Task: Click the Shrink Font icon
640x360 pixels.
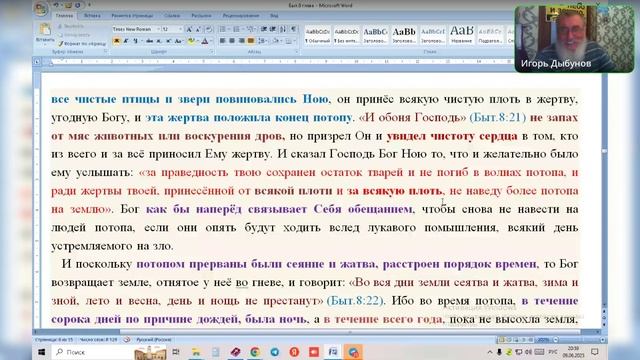Action: point(198,29)
